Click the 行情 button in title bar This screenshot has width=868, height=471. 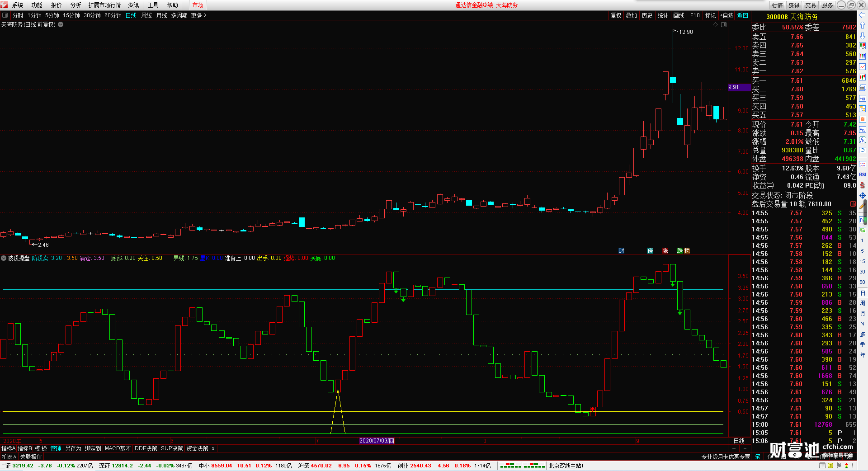pyautogui.click(x=778, y=5)
